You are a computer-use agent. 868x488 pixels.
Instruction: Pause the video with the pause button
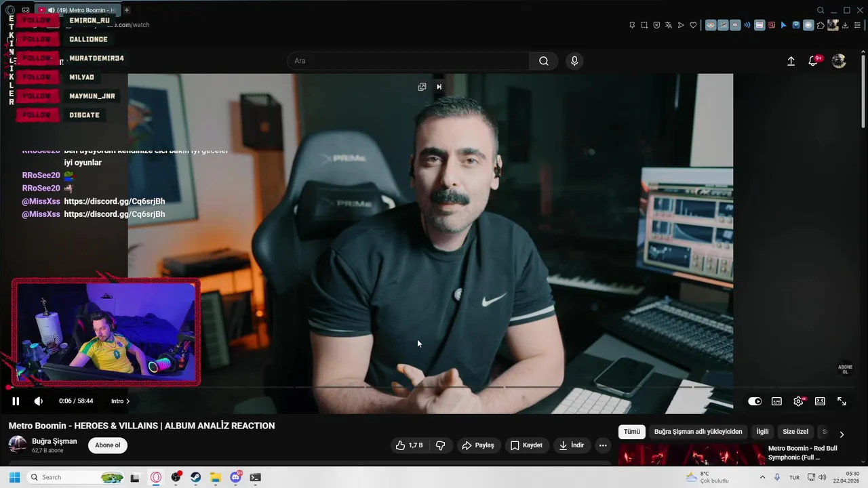pos(16,401)
